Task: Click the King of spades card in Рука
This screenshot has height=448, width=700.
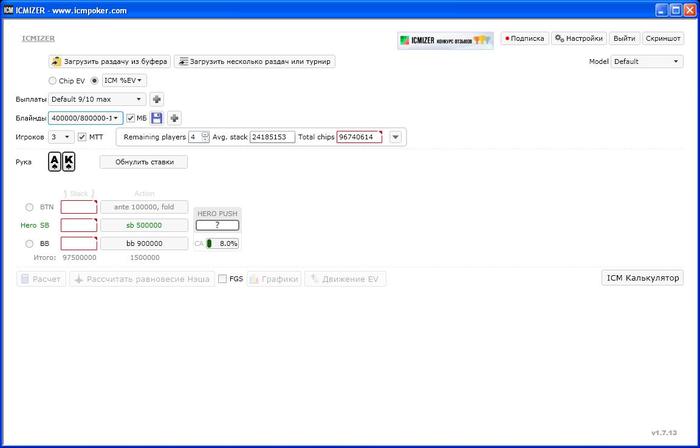Action: pyautogui.click(x=68, y=162)
